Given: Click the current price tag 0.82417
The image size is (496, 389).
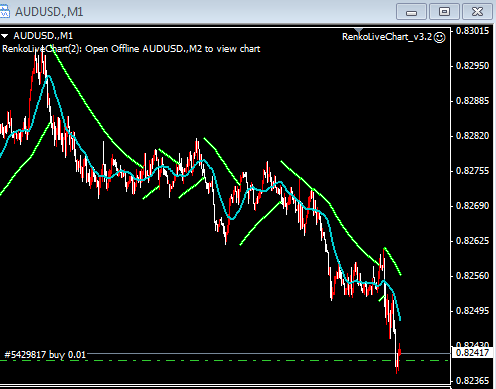Looking at the screenshot, I should pos(473,353).
